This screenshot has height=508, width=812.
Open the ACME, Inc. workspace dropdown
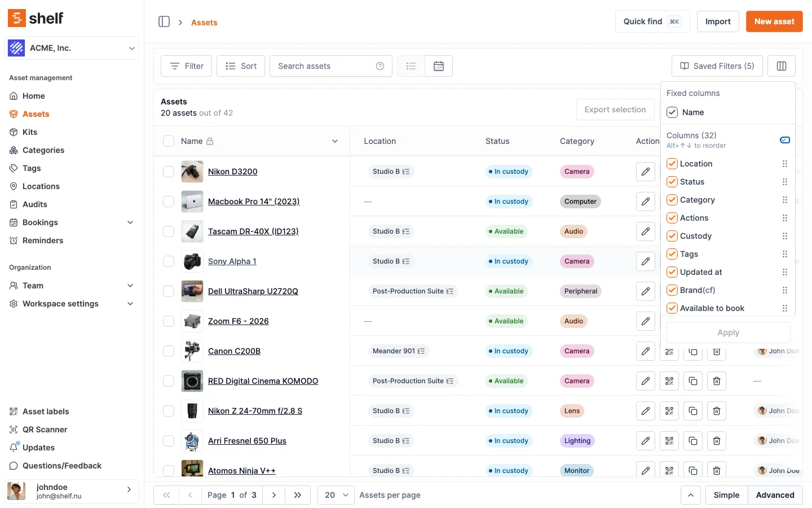coord(72,49)
